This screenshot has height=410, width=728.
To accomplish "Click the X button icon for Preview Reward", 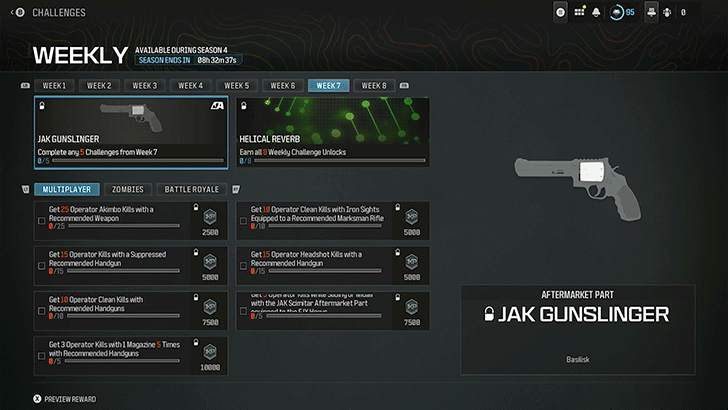I will [x=37, y=399].
